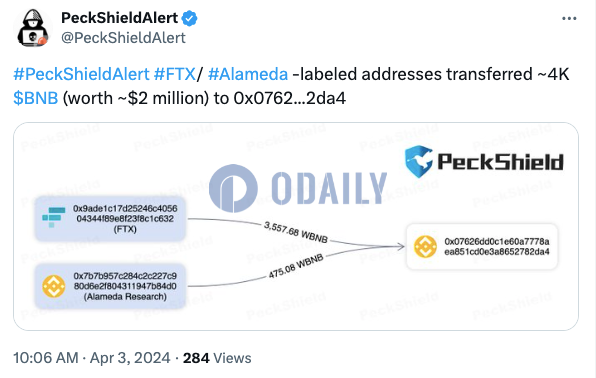Click the blue verified badge
Viewport: 596px width, 378px height.
(x=189, y=18)
